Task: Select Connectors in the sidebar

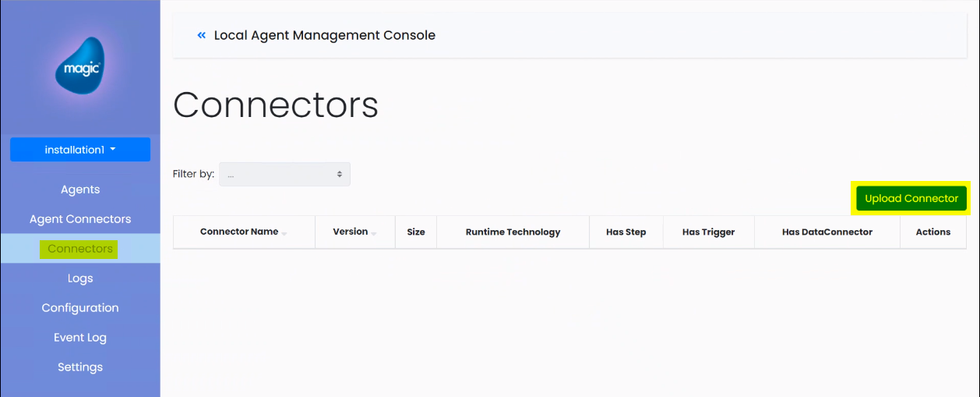Action: click(x=80, y=249)
